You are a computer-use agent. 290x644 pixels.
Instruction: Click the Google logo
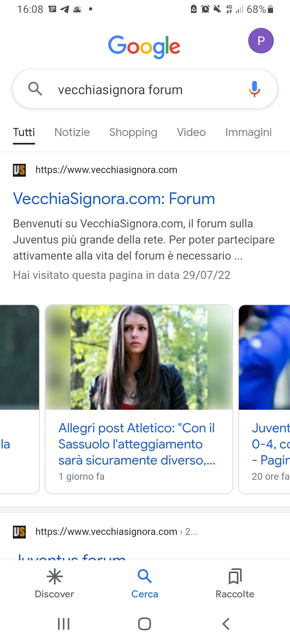tap(144, 47)
